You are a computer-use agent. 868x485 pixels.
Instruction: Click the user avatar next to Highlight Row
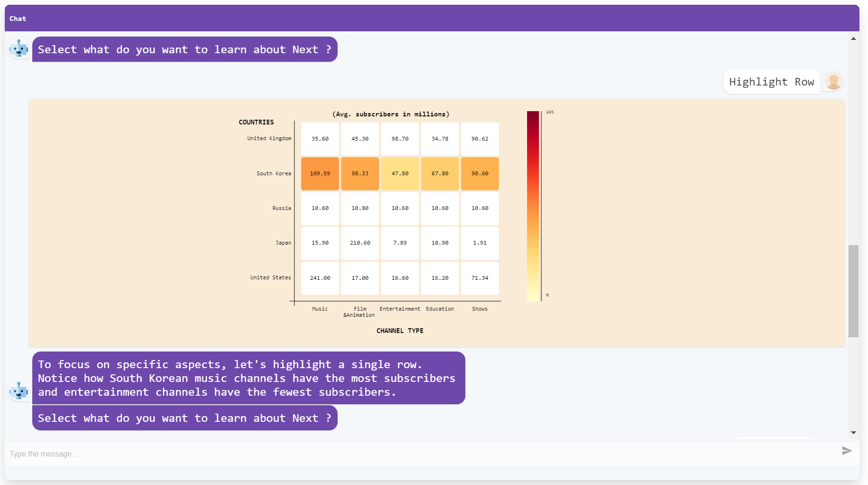point(833,81)
